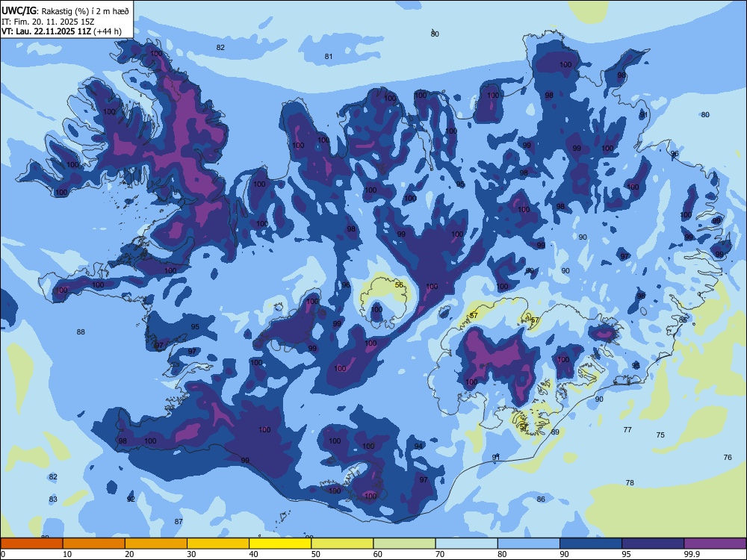Click the 0–10 dark orange legend swatch
The height and width of the screenshot is (560, 747).
click(31, 544)
